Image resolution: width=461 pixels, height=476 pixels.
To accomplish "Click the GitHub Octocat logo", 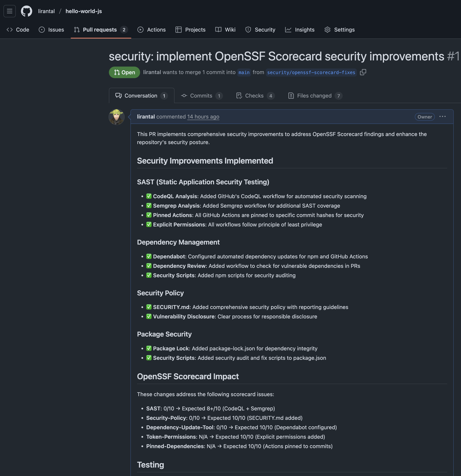I will [27, 11].
